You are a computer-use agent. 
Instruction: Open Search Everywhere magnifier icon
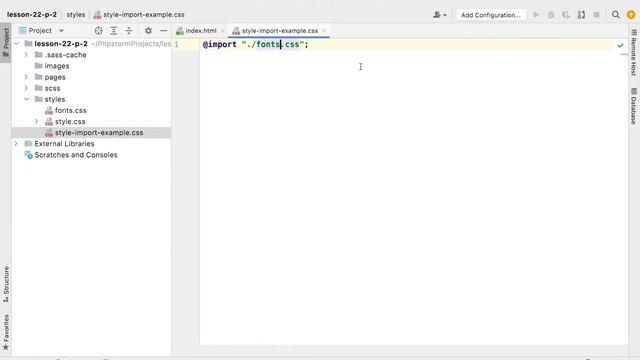point(616,15)
